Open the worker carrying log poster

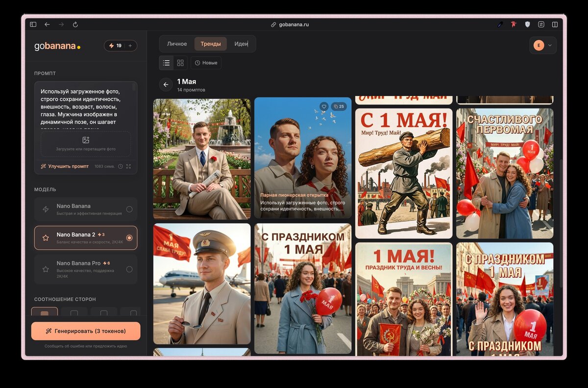(x=404, y=174)
